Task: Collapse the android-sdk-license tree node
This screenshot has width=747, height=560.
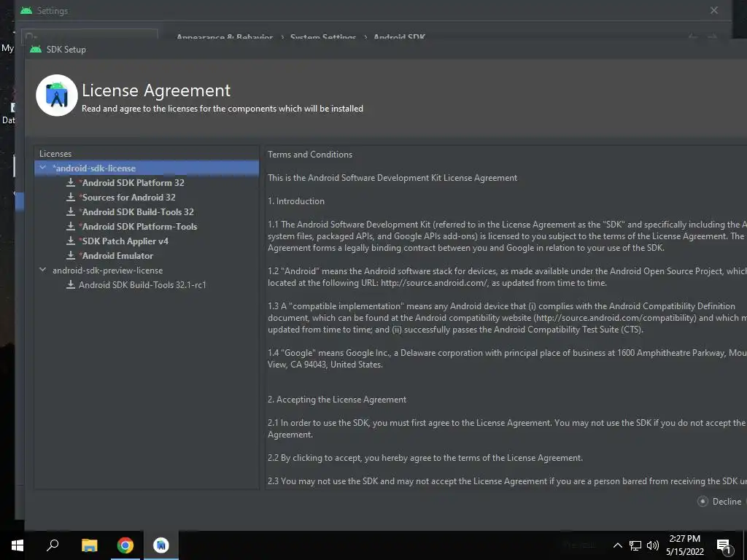Action: point(43,168)
